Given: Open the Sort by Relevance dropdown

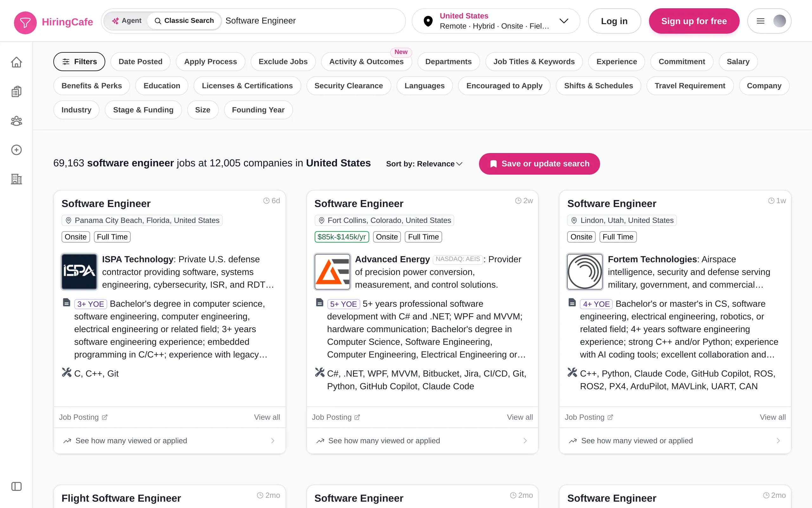Looking at the screenshot, I should click(x=424, y=164).
